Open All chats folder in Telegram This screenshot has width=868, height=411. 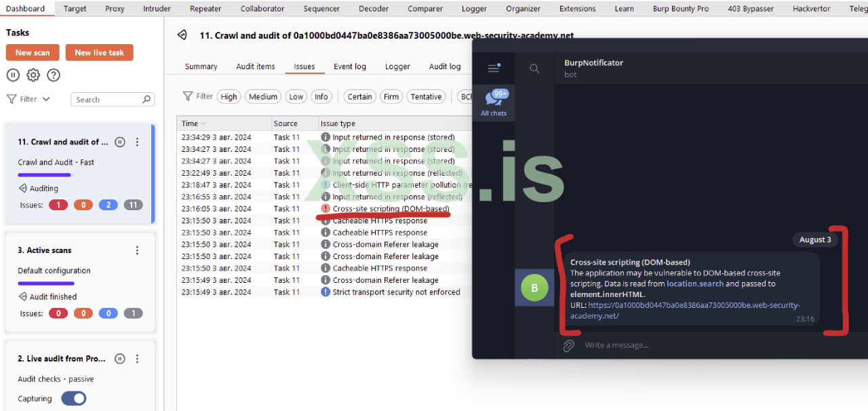494,103
